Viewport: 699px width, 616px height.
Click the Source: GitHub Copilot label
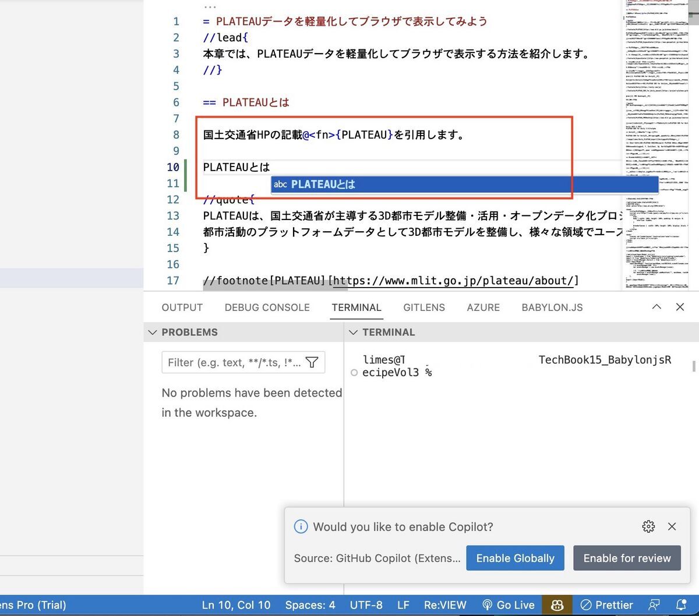[x=377, y=558]
